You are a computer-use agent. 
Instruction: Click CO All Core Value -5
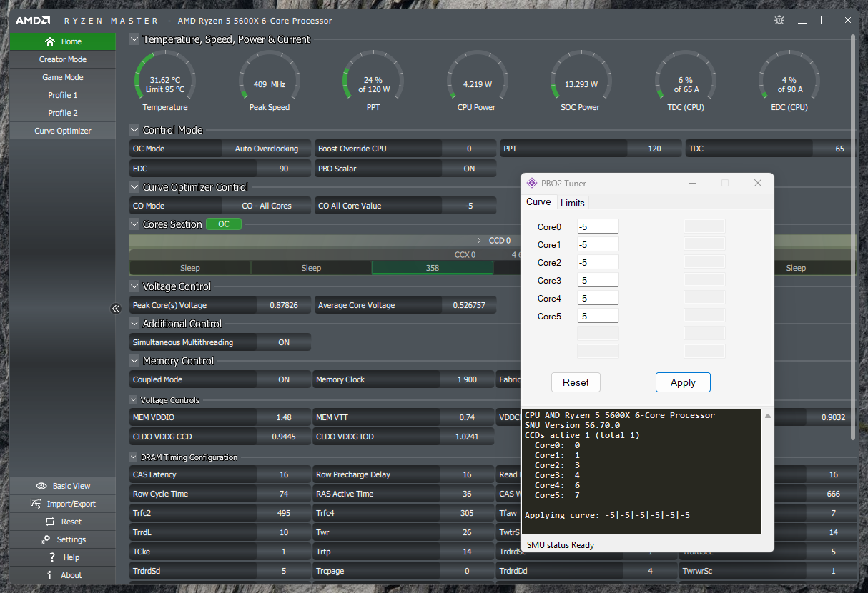469,206
